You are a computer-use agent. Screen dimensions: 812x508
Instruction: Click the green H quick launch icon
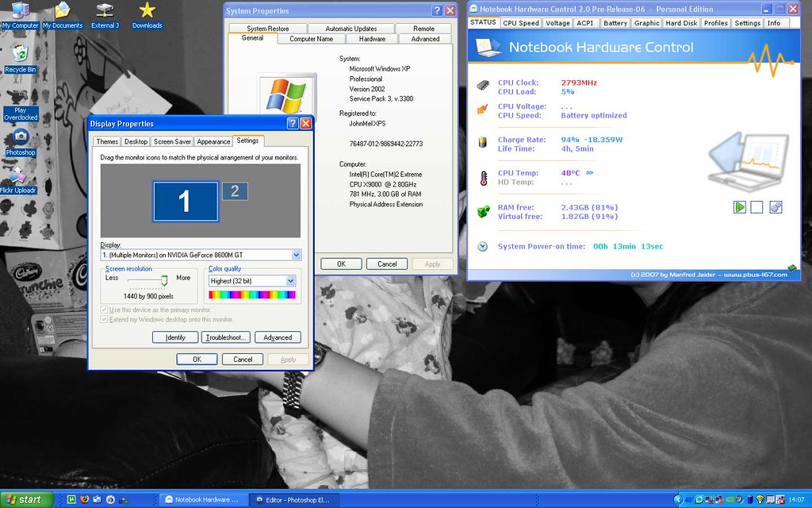[71, 500]
